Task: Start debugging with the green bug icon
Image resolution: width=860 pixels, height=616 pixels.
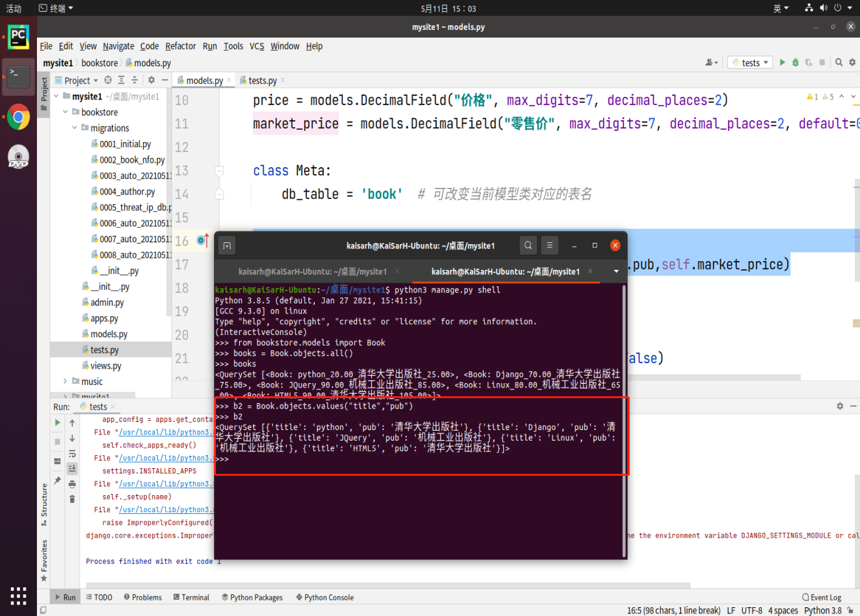Action: (x=796, y=63)
